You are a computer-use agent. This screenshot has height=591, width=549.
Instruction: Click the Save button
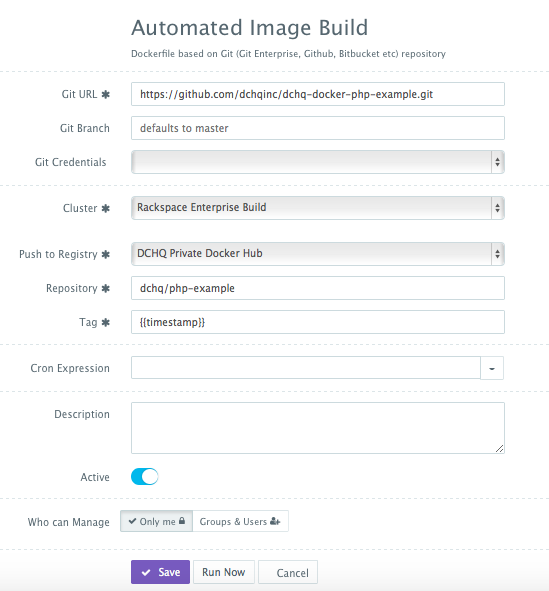pyautogui.click(x=161, y=572)
